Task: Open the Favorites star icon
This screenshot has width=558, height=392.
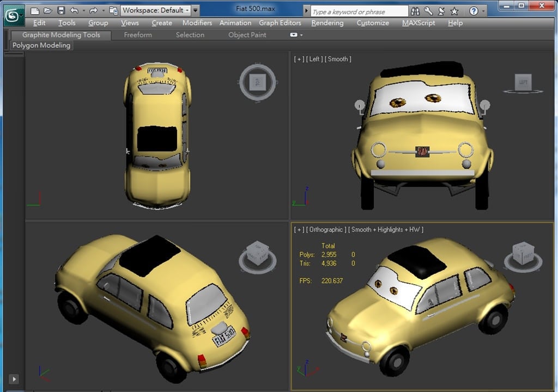Action: [x=454, y=10]
